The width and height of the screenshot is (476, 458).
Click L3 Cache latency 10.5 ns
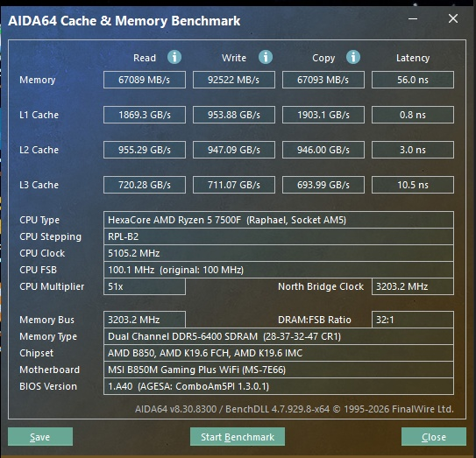(x=413, y=185)
